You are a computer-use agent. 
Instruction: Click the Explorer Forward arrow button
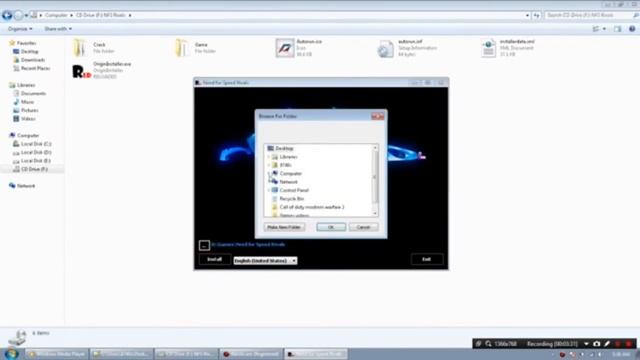click(18, 16)
